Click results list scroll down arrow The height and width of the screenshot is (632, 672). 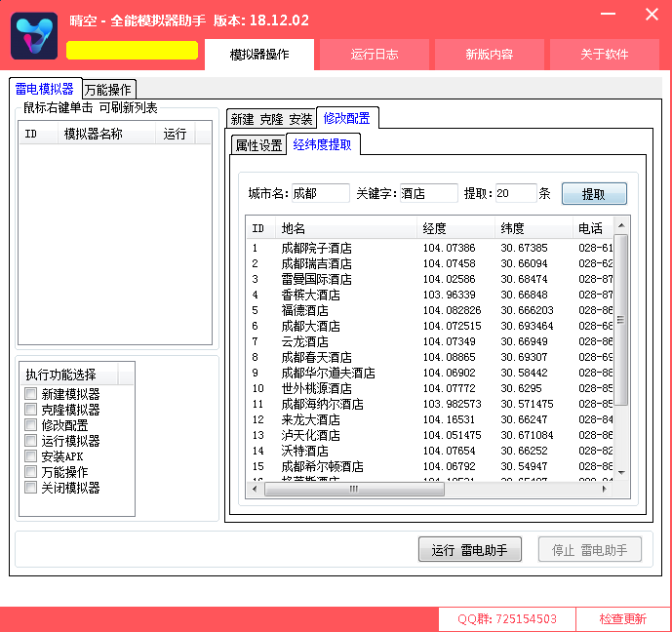point(621,473)
